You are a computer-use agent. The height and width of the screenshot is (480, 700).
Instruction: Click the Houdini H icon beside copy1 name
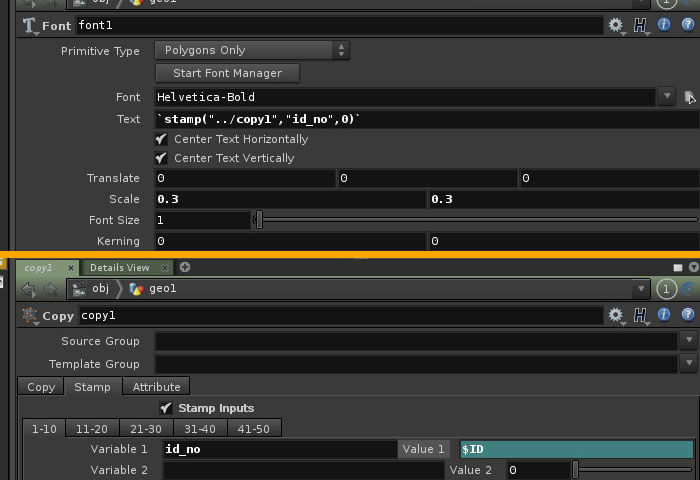point(641,315)
